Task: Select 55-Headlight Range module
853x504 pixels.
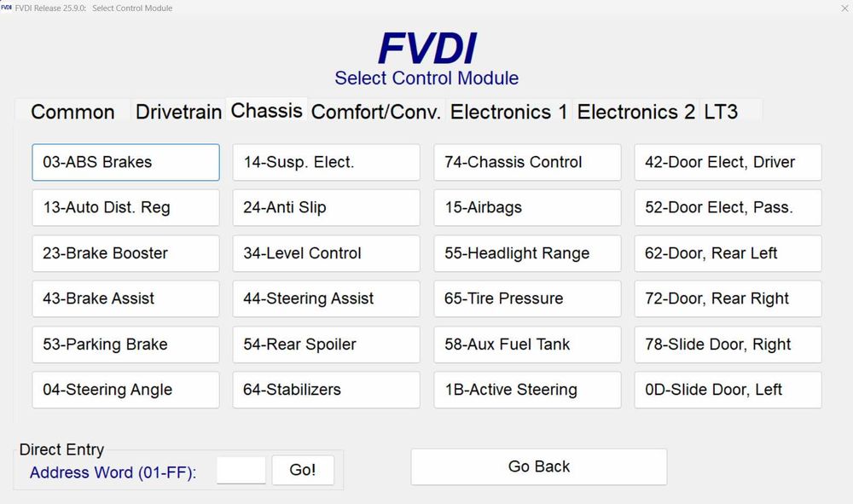Action: tap(527, 253)
